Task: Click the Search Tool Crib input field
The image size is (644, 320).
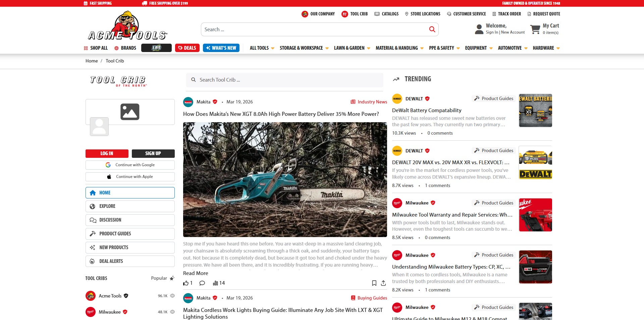Action: pyautogui.click(x=284, y=80)
